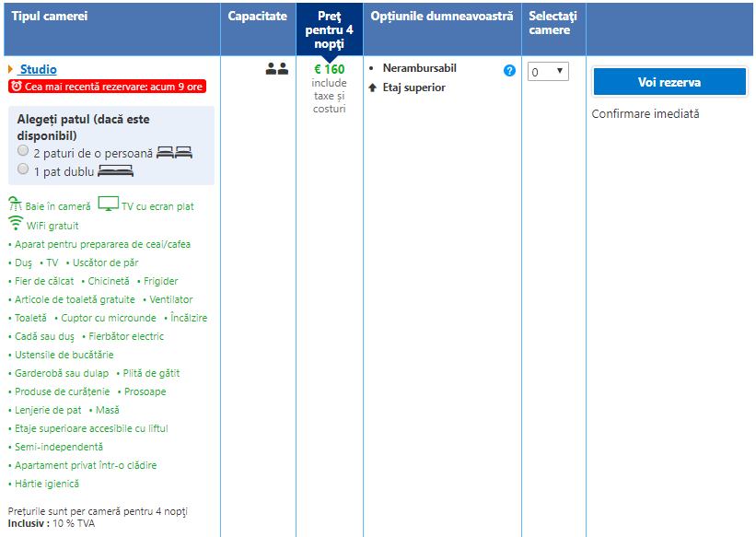Click the alarm clock icon in red banner

coord(17,87)
